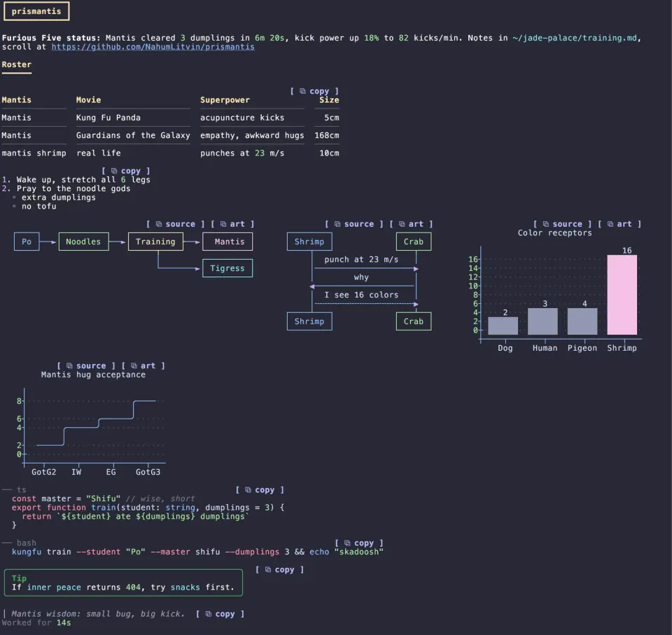
Task: Click the prismantis title badge
Action: click(x=36, y=11)
